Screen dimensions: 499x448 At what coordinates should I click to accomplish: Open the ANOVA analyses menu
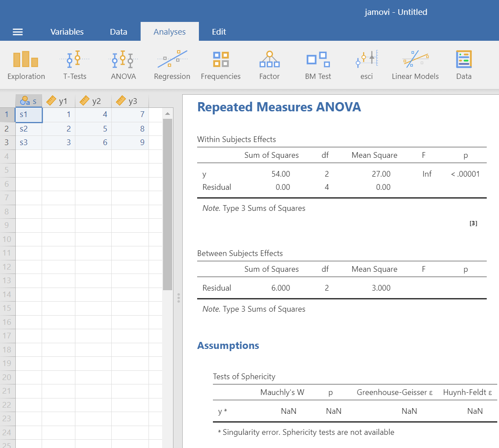click(x=124, y=65)
